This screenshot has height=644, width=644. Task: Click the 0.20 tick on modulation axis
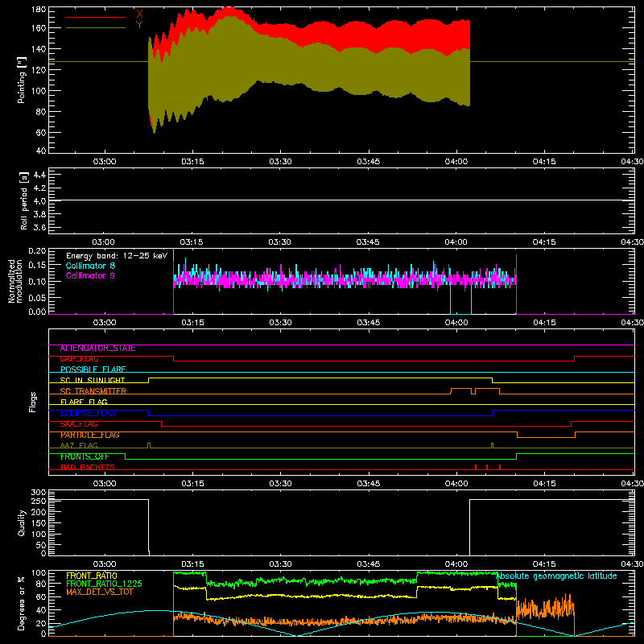(x=38, y=251)
